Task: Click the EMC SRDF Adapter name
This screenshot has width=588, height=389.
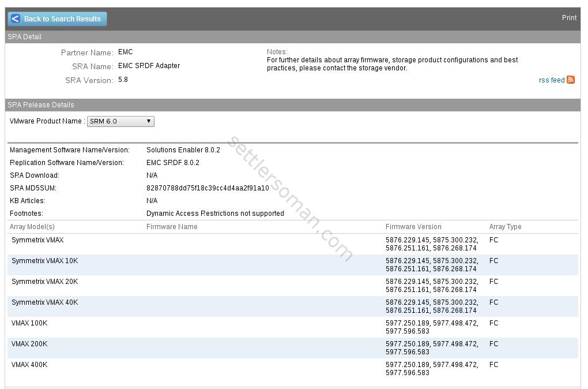Action: click(149, 66)
